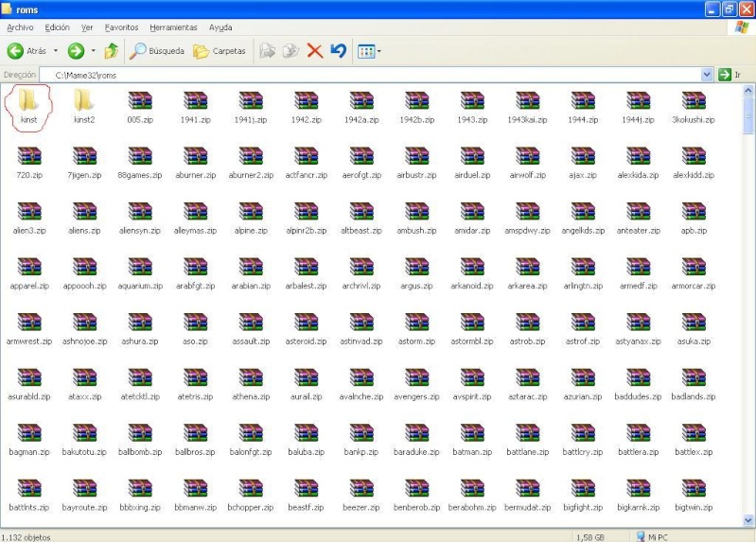
Task: Click the Move To folder icon
Action: tap(267, 51)
